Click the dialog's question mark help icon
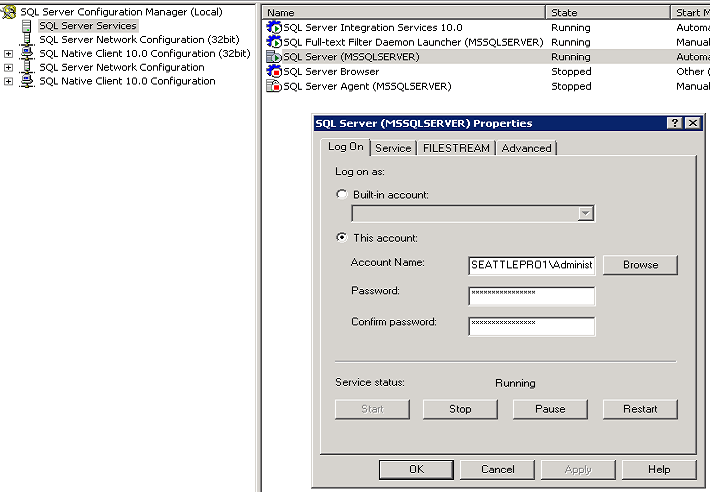This screenshot has width=710, height=492. (x=675, y=123)
